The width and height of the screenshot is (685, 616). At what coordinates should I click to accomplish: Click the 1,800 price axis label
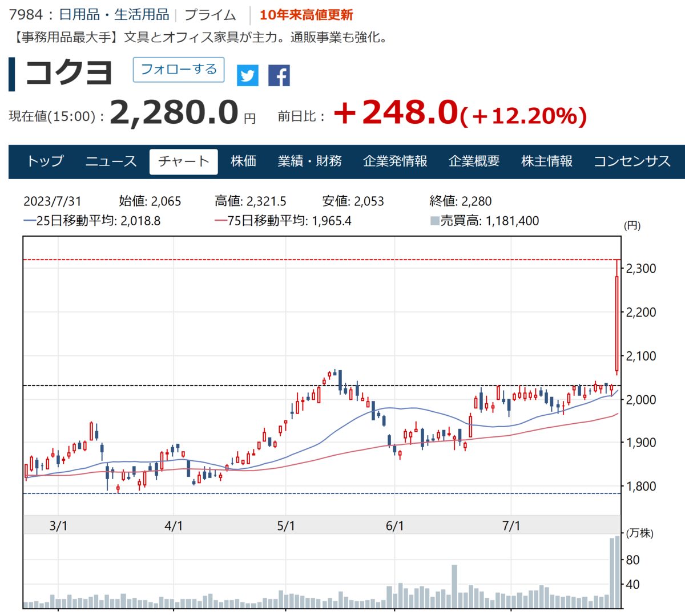pyautogui.click(x=641, y=487)
